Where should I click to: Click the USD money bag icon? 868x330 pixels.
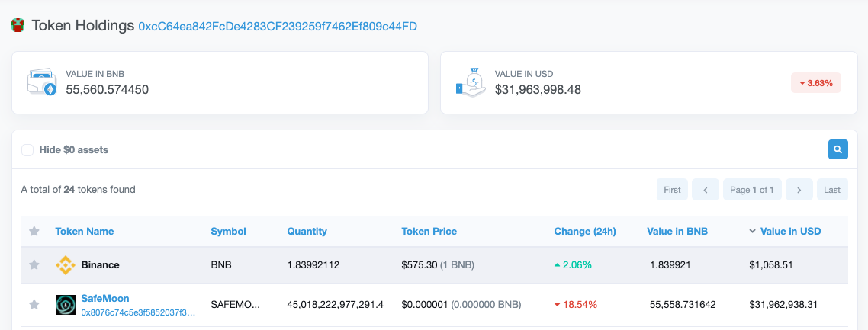[471, 82]
